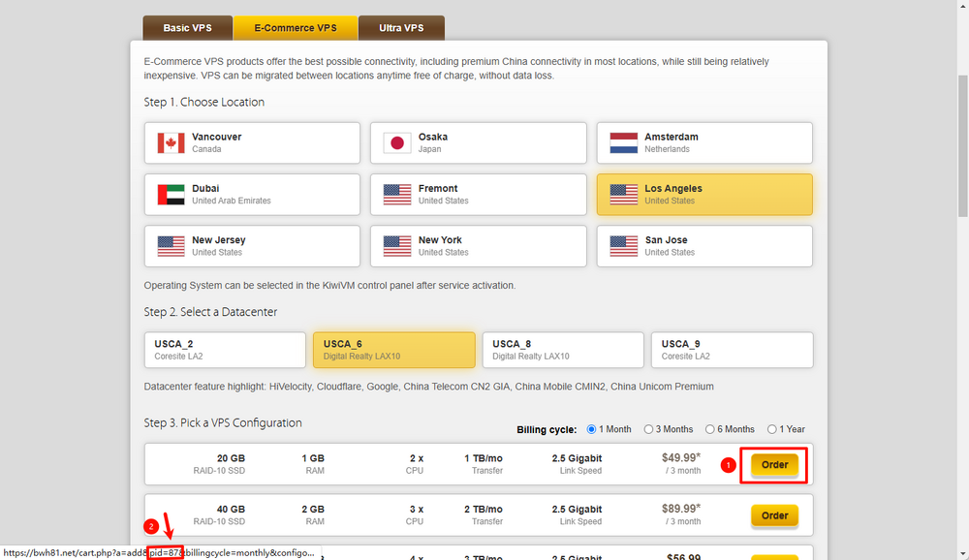Viewport: 969px width, 560px height.
Task: Pick the USCA_8 Digital Realty datacenter
Action: [x=562, y=350]
